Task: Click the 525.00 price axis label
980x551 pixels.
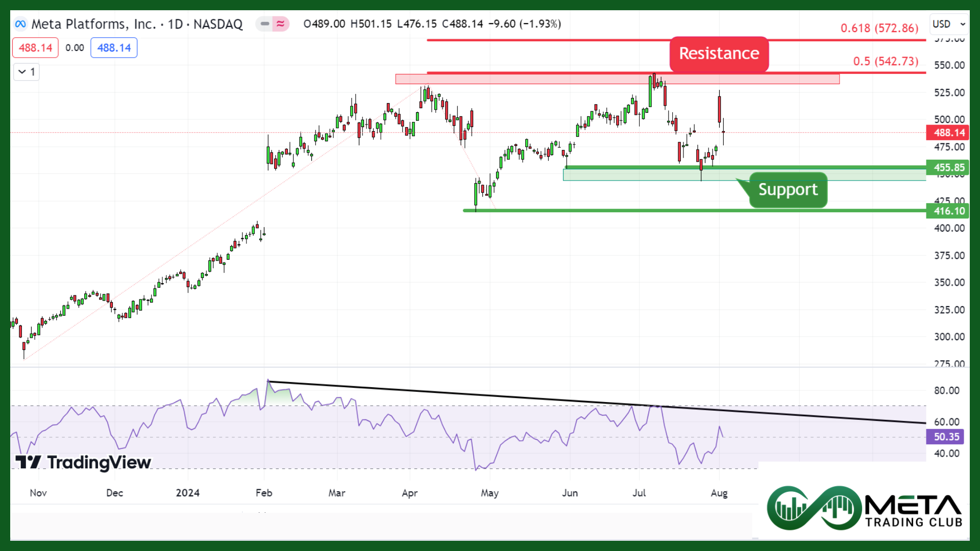Action: coord(949,93)
